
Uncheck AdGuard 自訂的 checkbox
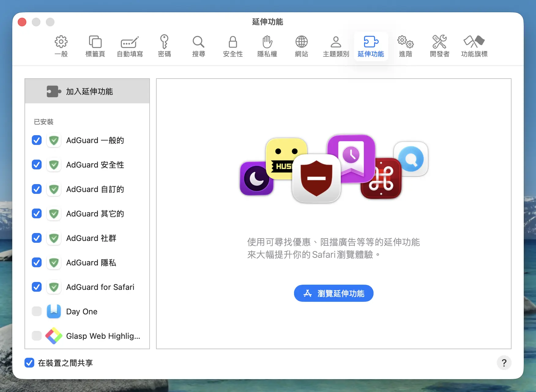tap(37, 189)
